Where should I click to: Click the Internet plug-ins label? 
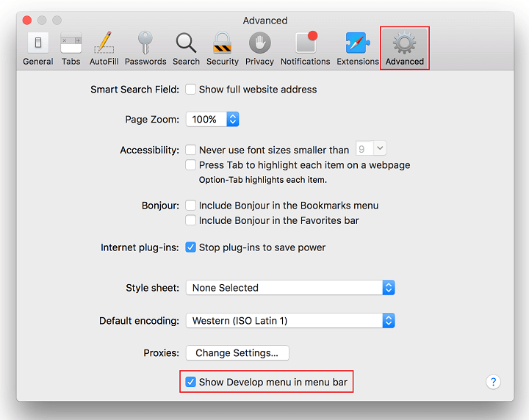(140, 247)
